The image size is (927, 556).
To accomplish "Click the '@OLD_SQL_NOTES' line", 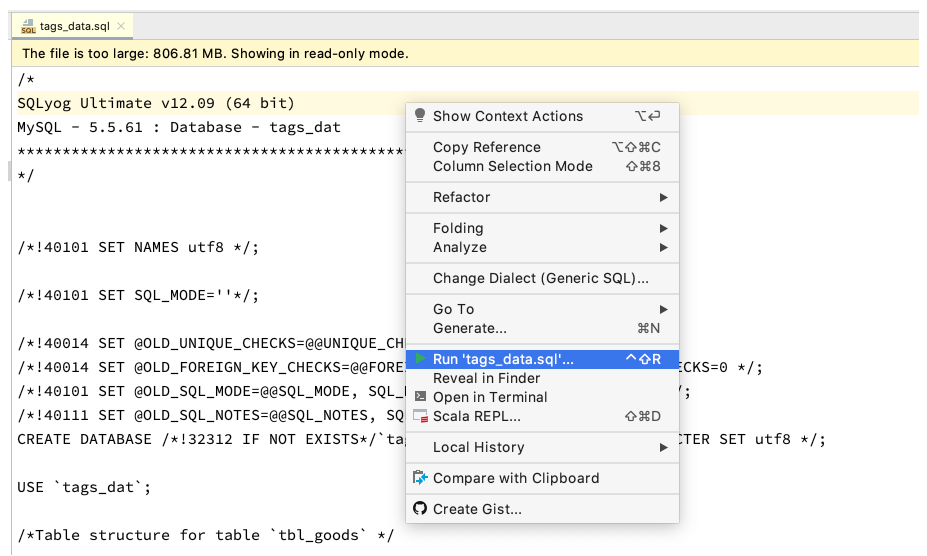I will (211, 415).
